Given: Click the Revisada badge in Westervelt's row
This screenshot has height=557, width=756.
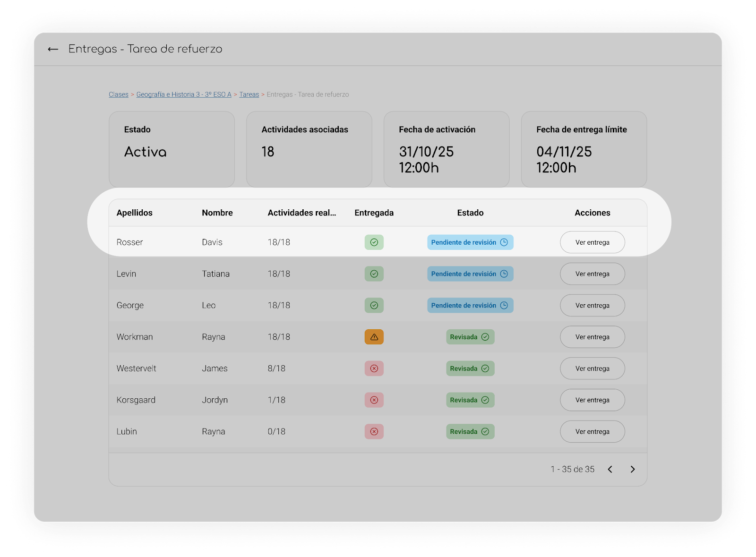Looking at the screenshot, I should pos(470,368).
